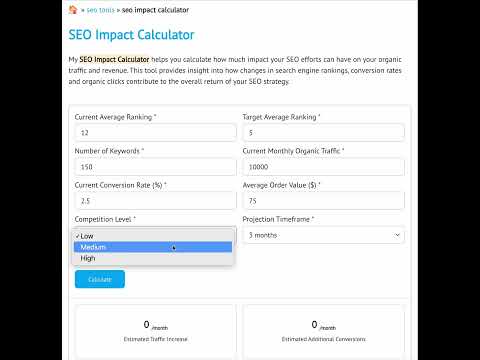Click the Average Order Value input
The height and width of the screenshot is (360, 480).
pos(324,201)
